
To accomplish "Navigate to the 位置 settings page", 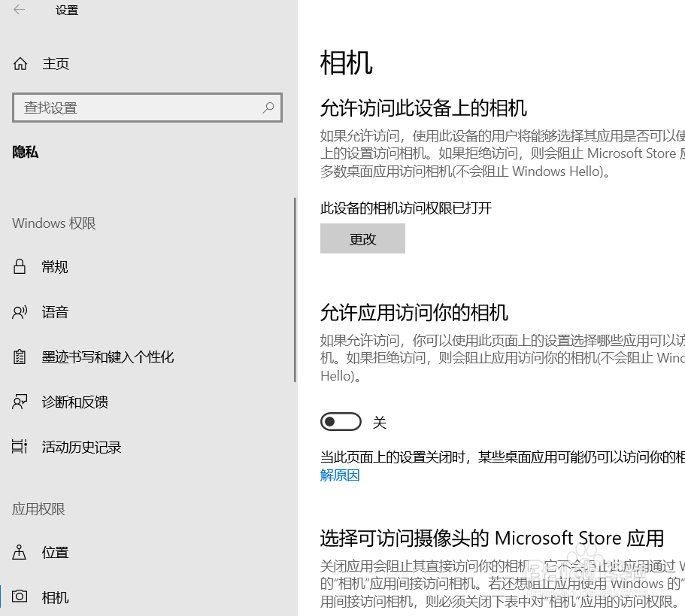I will (55, 552).
